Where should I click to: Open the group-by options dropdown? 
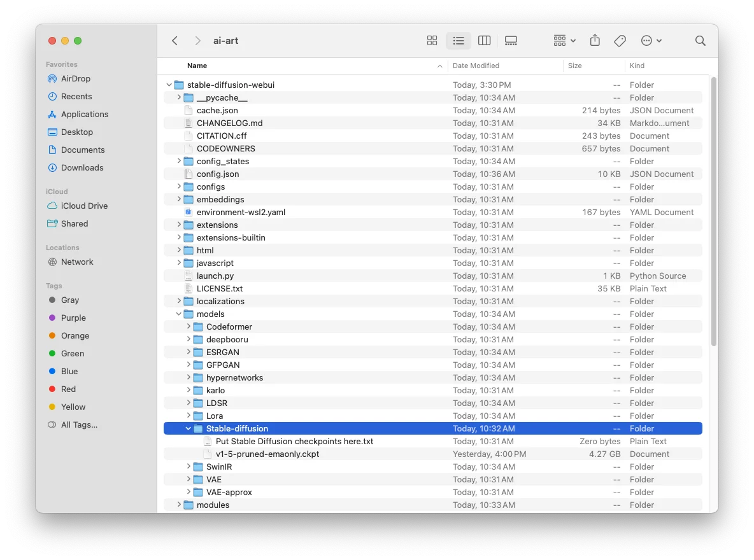(x=564, y=41)
